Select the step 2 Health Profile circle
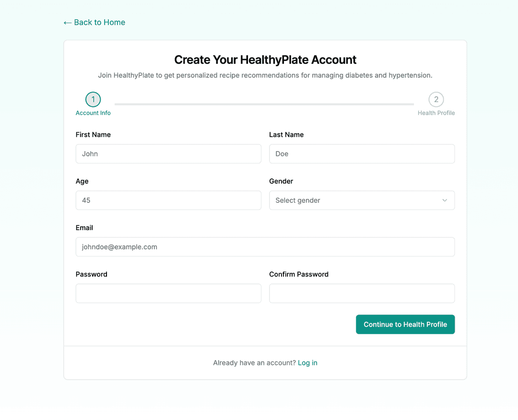518x420 pixels. point(436,100)
